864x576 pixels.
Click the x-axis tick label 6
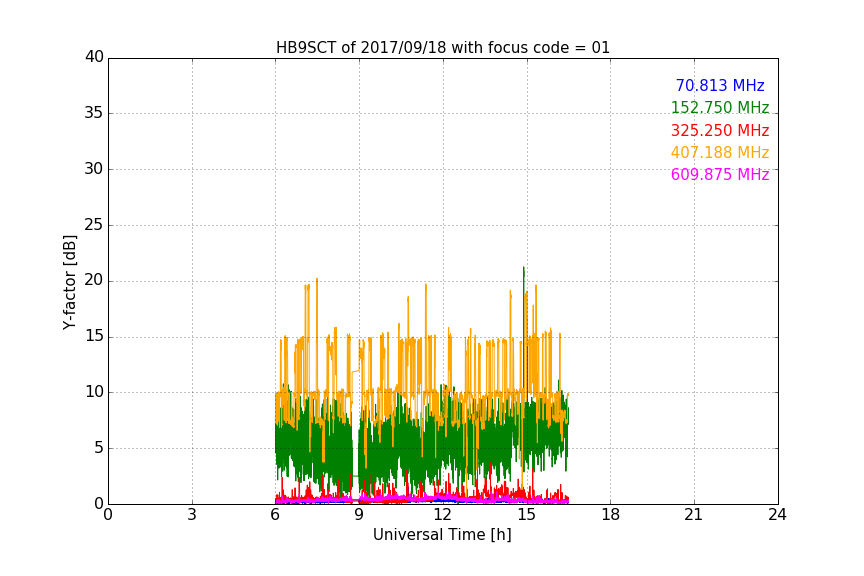click(x=275, y=515)
